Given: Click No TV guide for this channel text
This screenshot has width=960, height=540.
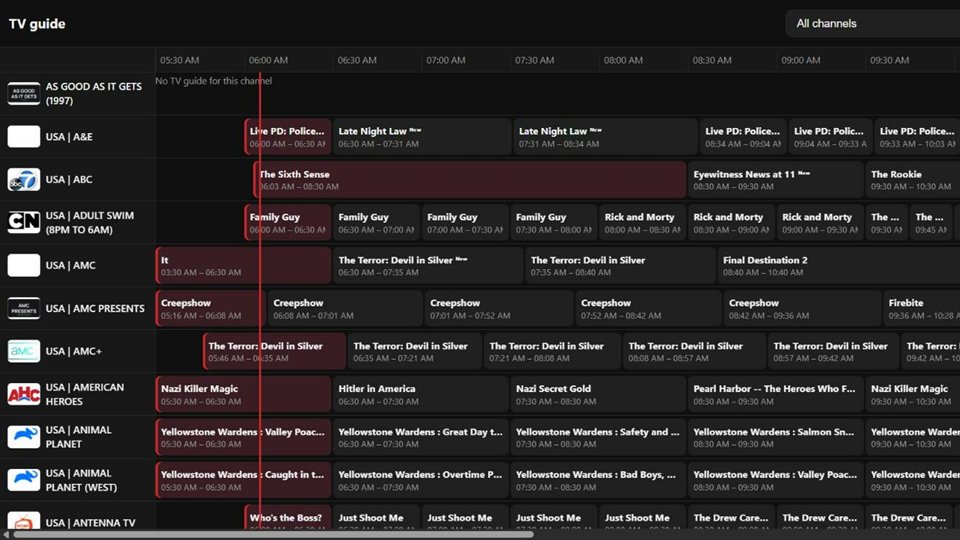Looking at the screenshot, I should coord(214,81).
